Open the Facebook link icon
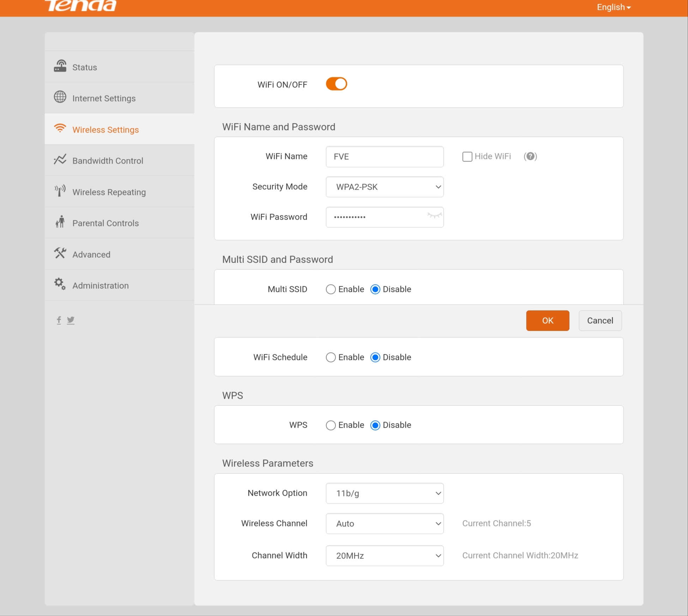Viewport: 688px width, 616px height. point(59,320)
